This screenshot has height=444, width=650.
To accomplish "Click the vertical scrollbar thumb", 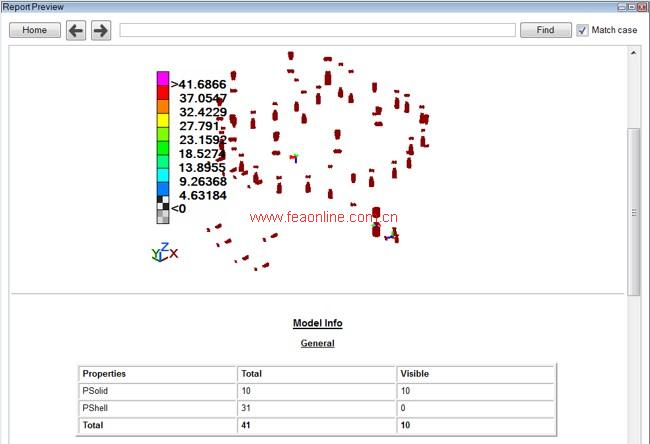I will pyautogui.click(x=633, y=212).
